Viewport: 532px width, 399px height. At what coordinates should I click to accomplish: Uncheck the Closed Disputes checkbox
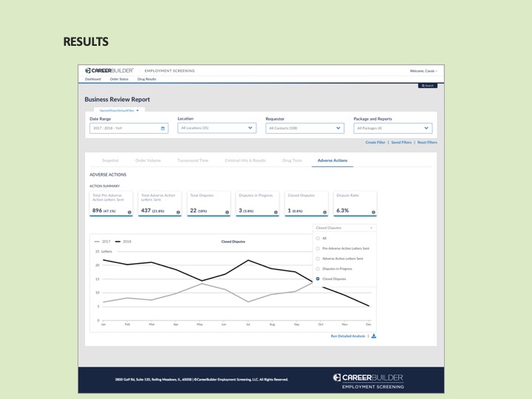click(318, 279)
